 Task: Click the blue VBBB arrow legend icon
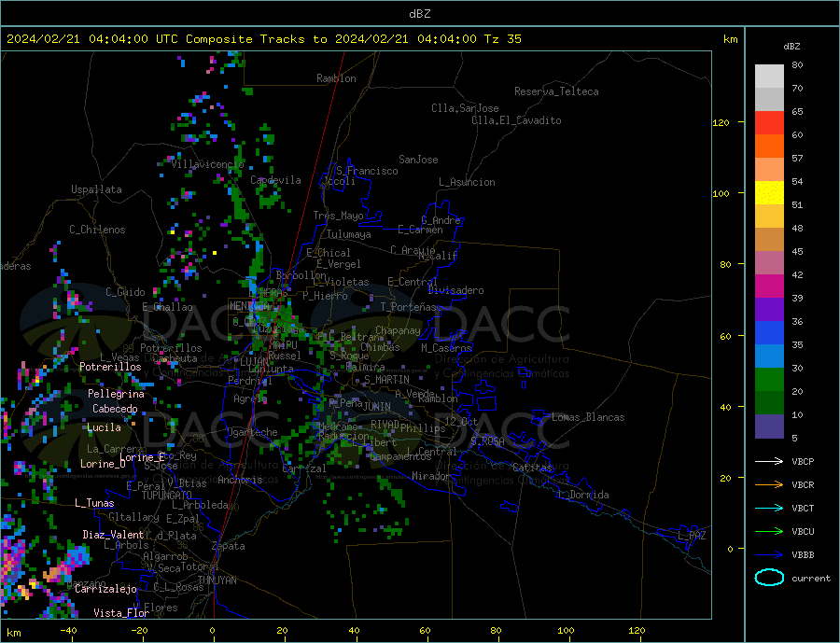click(x=769, y=555)
